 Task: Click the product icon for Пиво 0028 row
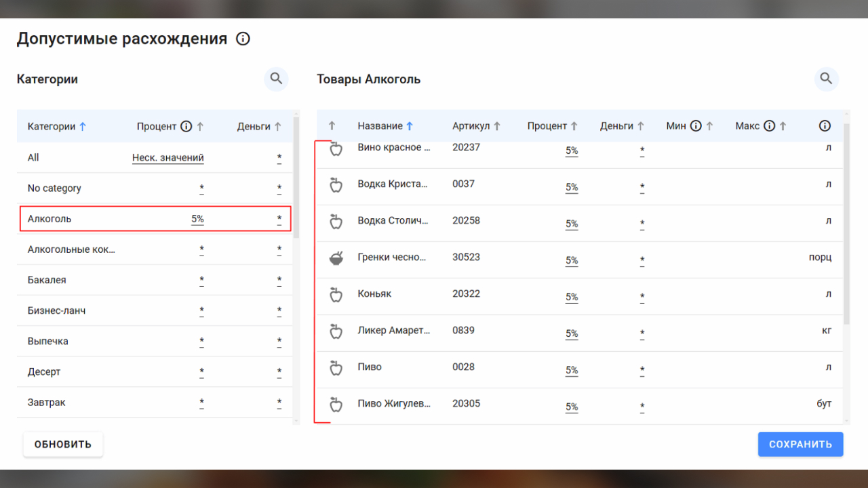click(x=336, y=368)
